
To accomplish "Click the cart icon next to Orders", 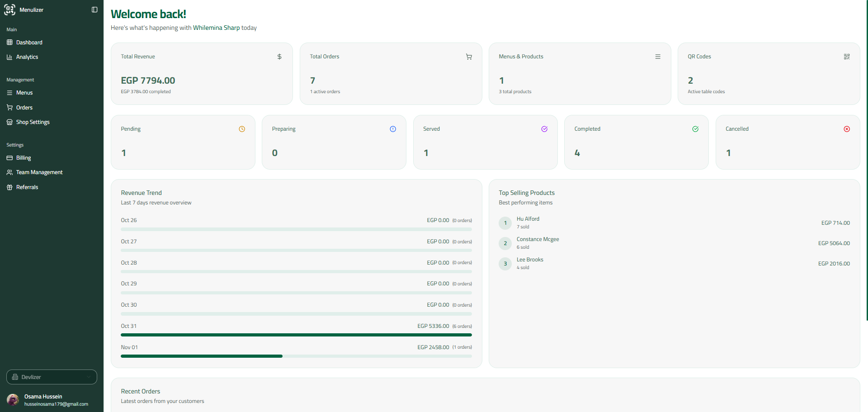I will 9,107.
